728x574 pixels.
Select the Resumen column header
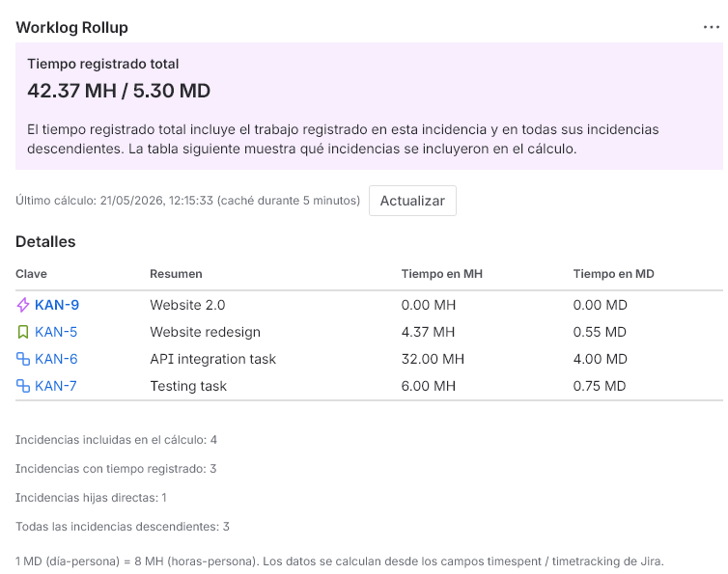[176, 274]
